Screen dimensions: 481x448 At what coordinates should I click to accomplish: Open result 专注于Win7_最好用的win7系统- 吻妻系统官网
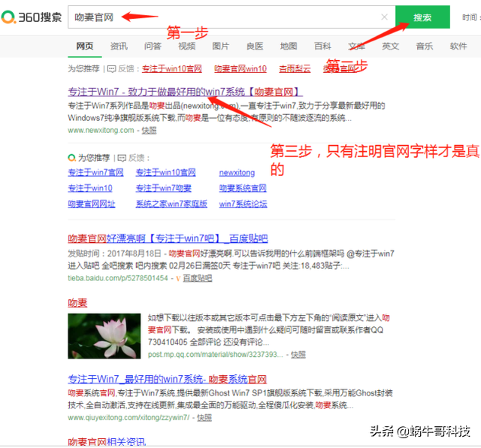(x=167, y=380)
